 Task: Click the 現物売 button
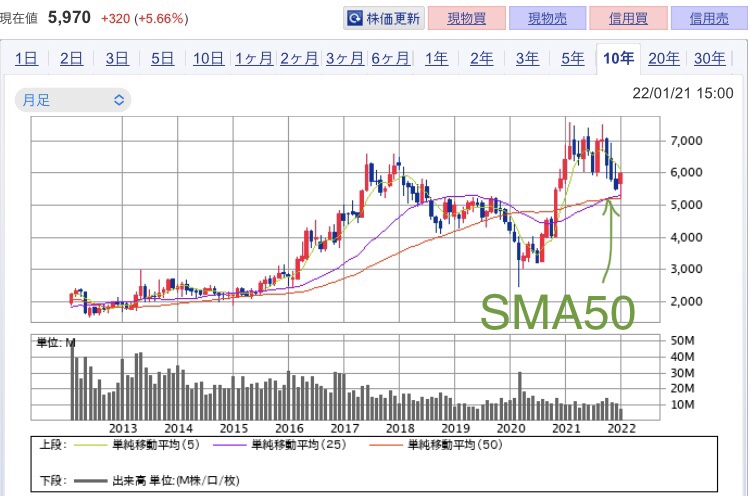tap(547, 18)
